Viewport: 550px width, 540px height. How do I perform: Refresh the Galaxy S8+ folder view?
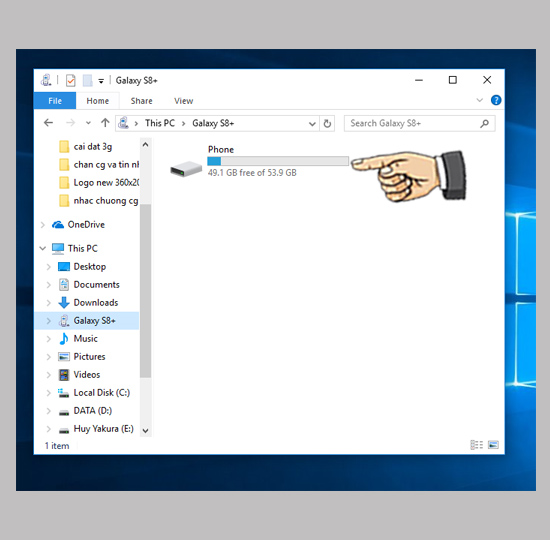pyautogui.click(x=327, y=124)
